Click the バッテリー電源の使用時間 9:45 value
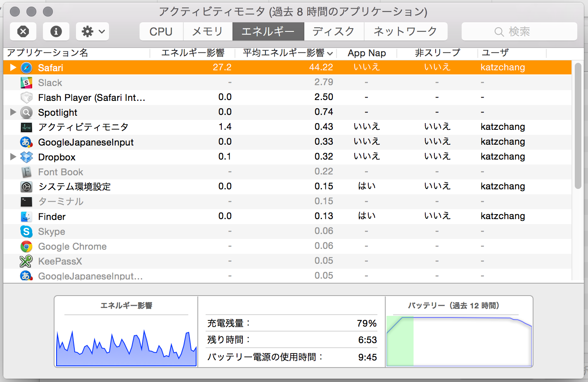Screen dimensions: 588x382 (367, 357)
